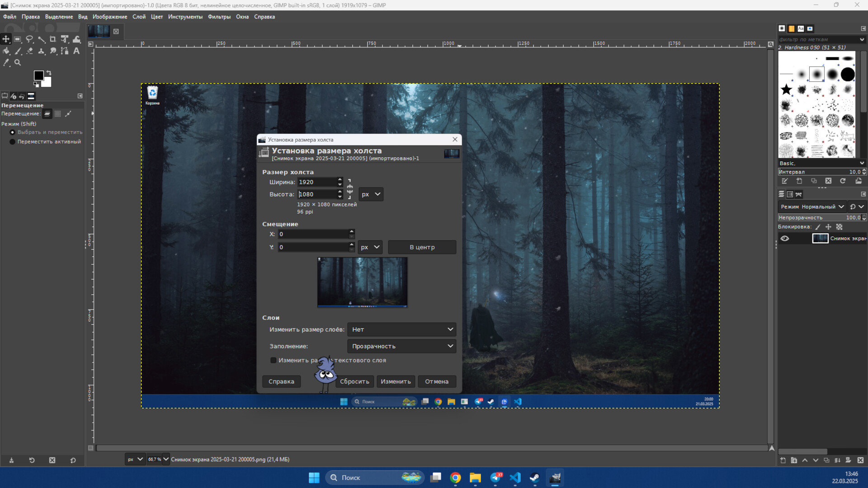Switch to the Channels tab in layers panel
The height and width of the screenshot is (488, 868).
click(x=790, y=194)
